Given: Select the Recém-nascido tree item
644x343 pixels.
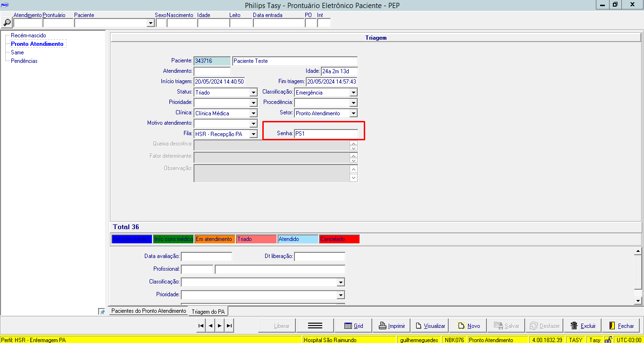Looking at the screenshot, I should (29, 35).
